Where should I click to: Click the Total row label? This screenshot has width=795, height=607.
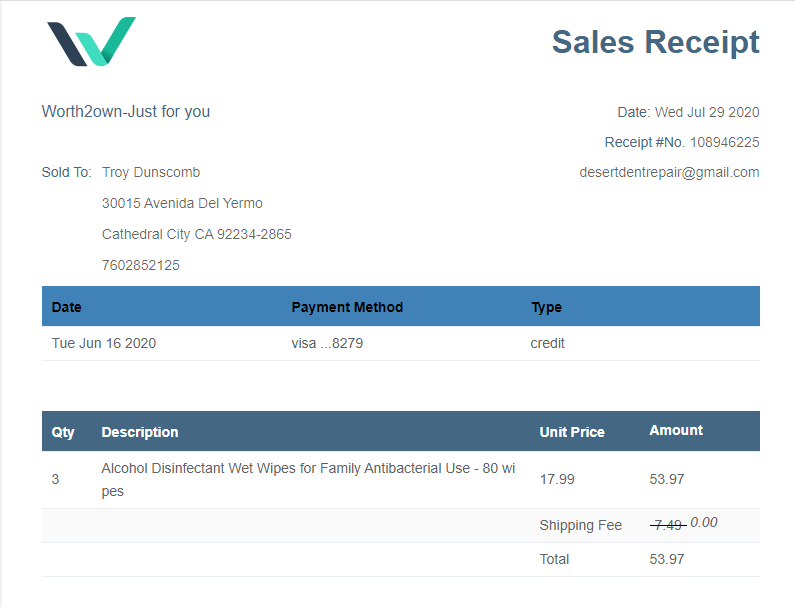[x=554, y=559]
